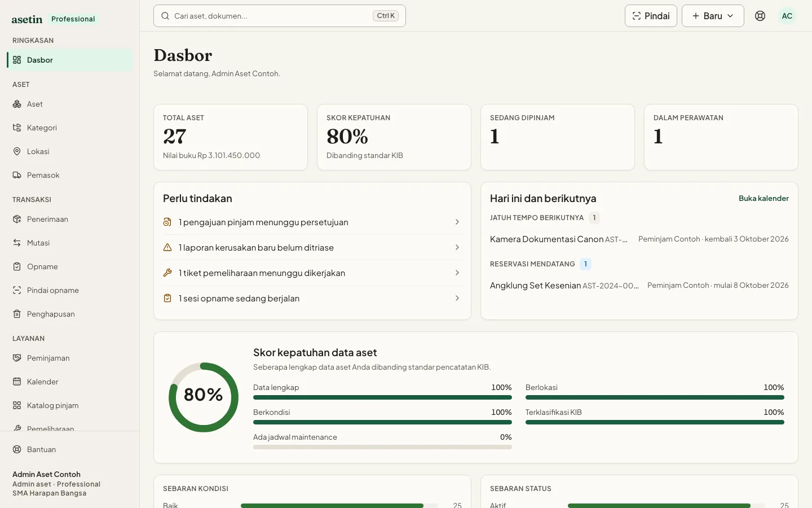This screenshot has width=812, height=508.
Task: Click the Total Aset summary card
Action: 231,137
